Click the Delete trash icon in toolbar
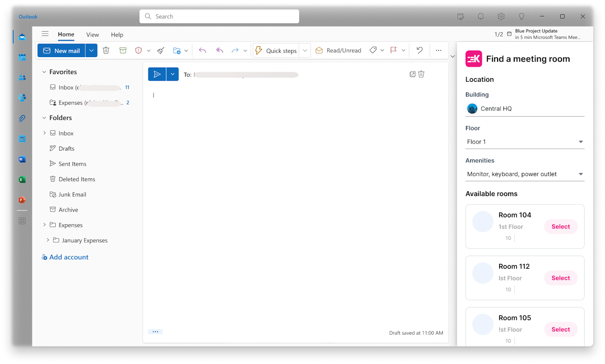This screenshot has width=605, height=364. 106,51
